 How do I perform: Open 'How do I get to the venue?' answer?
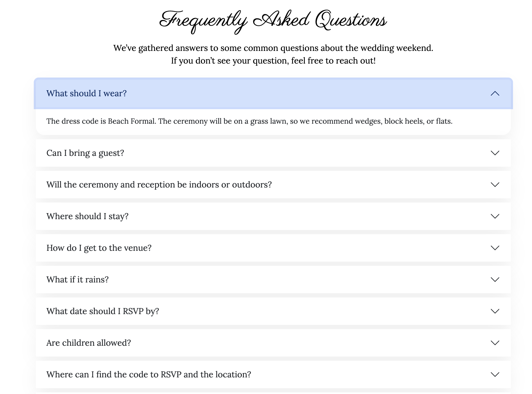pyautogui.click(x=99, y=248)
